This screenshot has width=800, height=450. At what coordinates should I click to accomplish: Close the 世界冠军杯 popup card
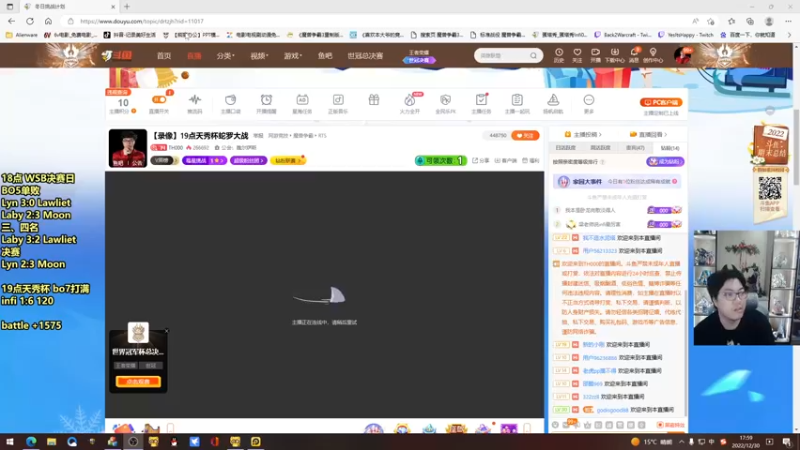point(166,331)
